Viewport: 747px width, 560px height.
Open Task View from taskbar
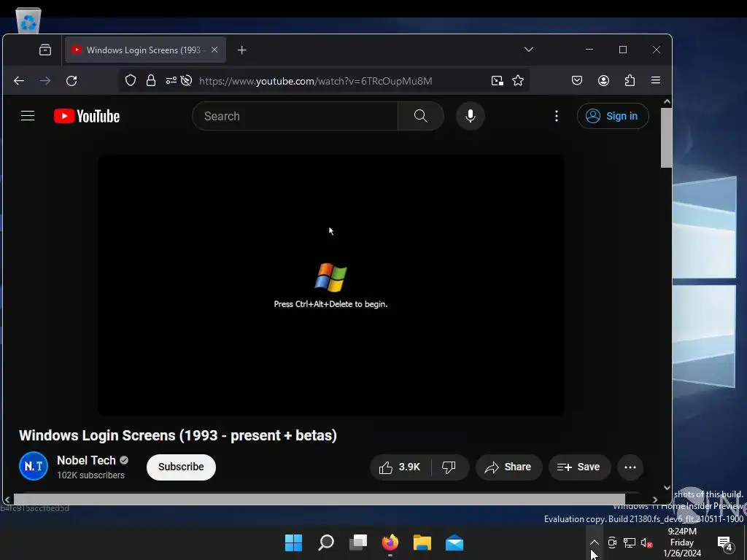tap(358, 542)
